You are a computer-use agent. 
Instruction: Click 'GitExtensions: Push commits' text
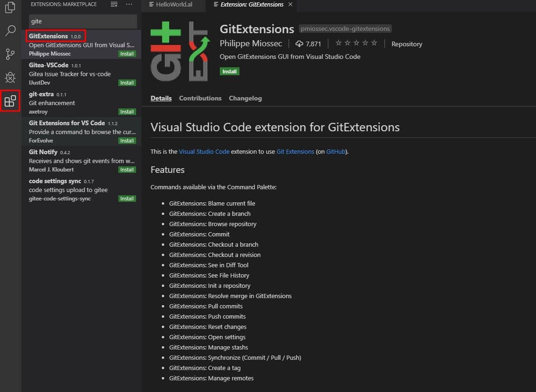pyautogui.click(x=207, y=316)
